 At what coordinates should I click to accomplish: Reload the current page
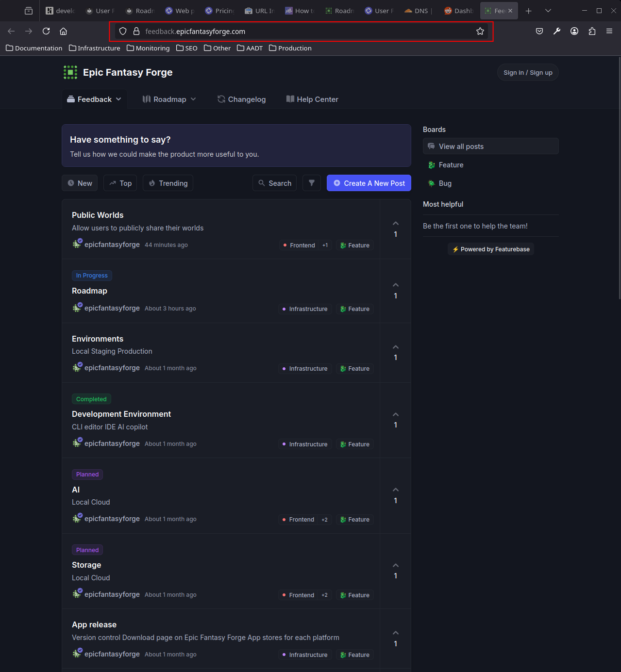[x=46, y=31]
